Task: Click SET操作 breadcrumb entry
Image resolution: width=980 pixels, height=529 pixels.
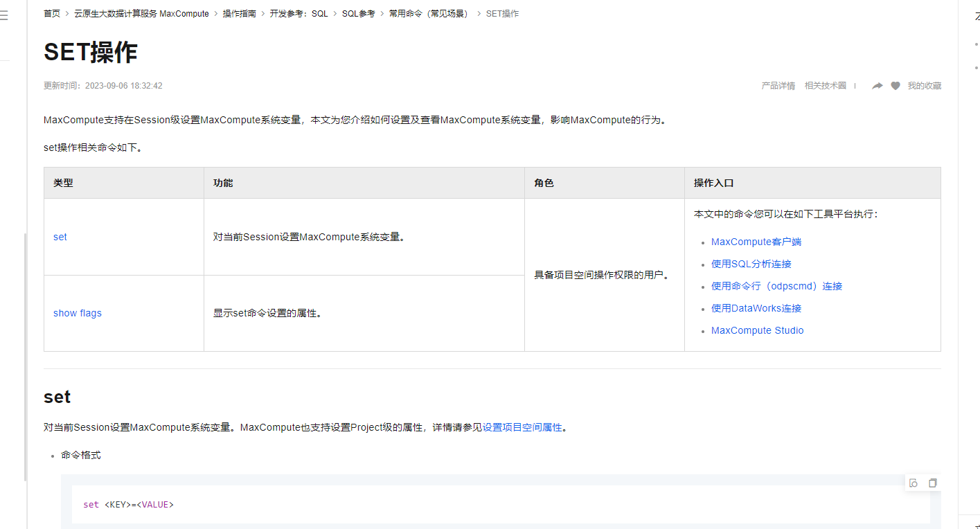Action: coord(502,14)
